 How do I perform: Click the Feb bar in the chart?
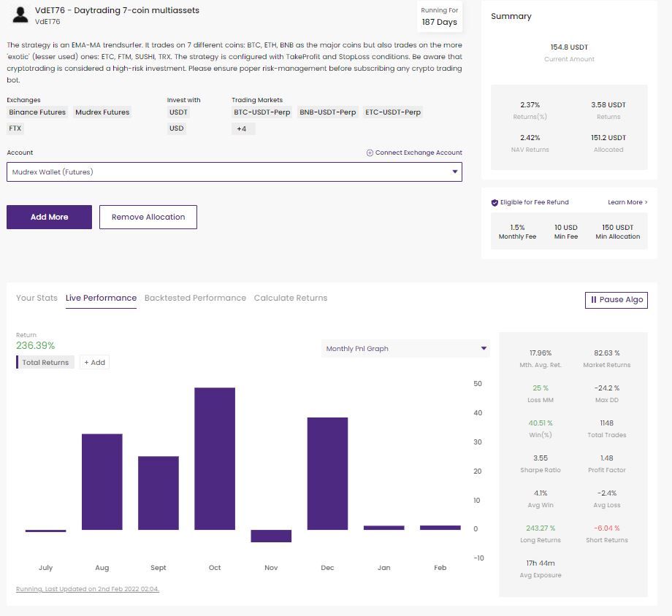pyautogui.click(x=440, y=528)
